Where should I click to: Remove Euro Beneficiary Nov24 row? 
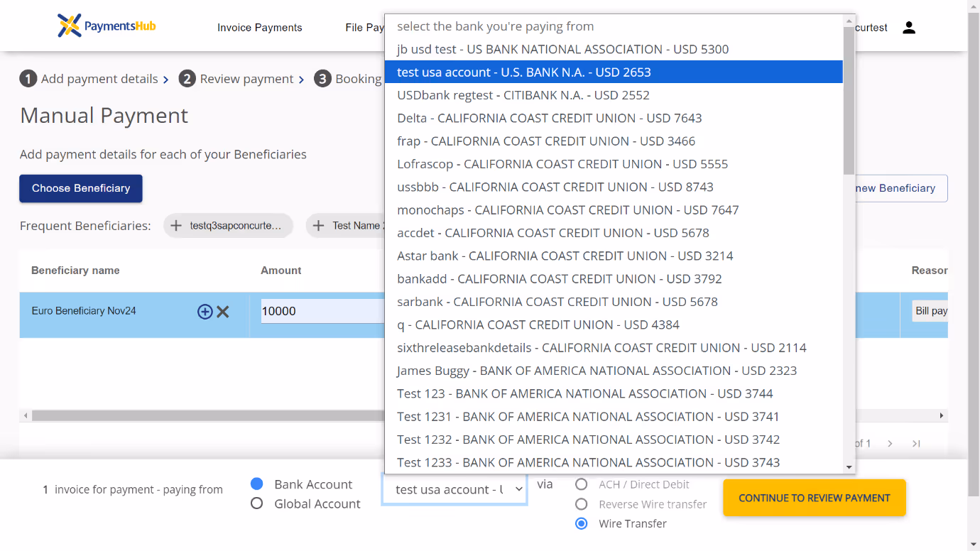tap(223, 311)
